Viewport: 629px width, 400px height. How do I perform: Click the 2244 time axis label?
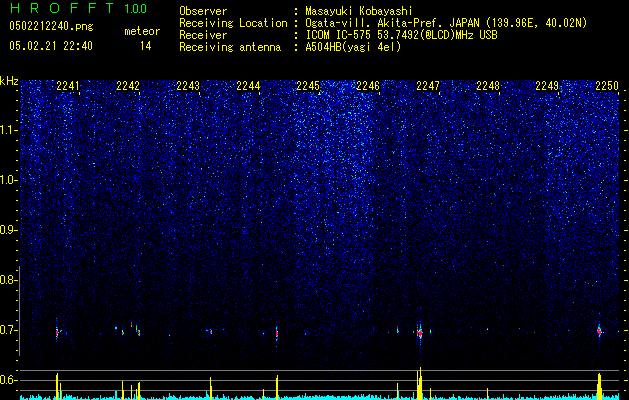coord(248,86)
